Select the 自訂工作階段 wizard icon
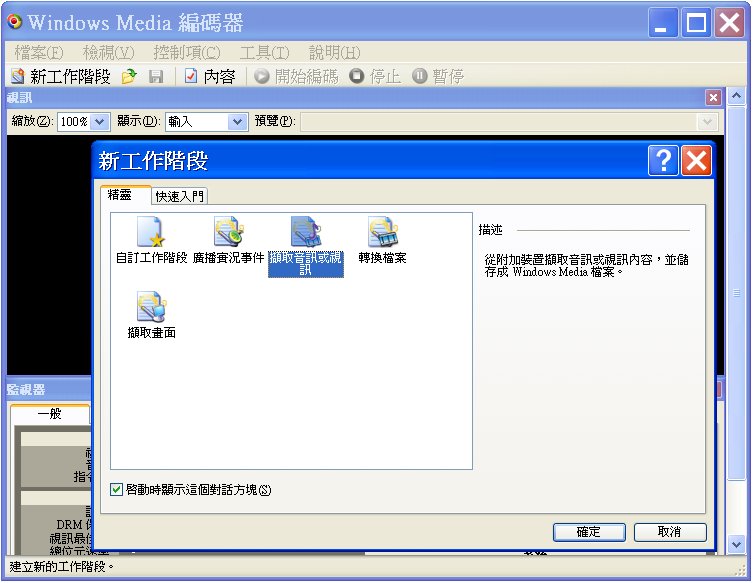This screenshot has width=753, height=583. [151, 232]
